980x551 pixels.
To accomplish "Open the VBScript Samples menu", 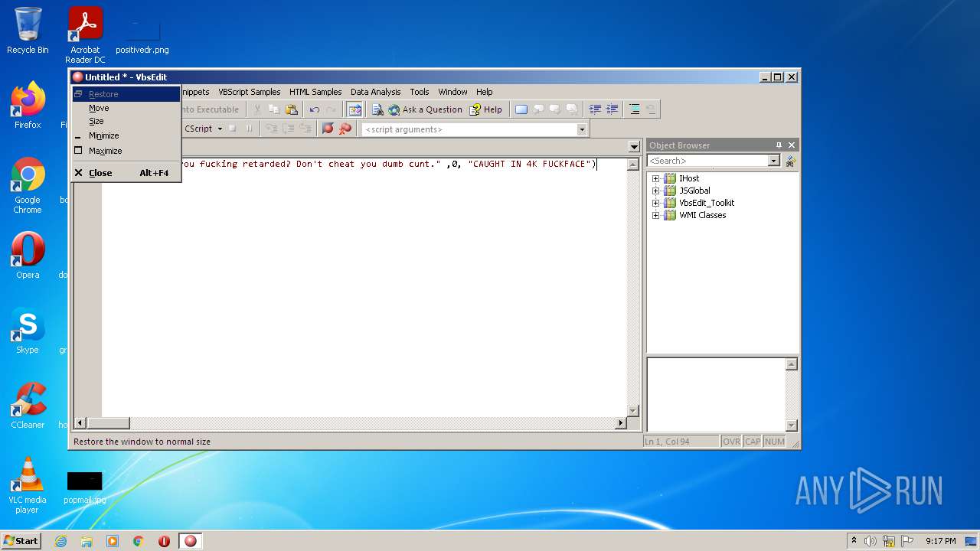I will point(250,92).
